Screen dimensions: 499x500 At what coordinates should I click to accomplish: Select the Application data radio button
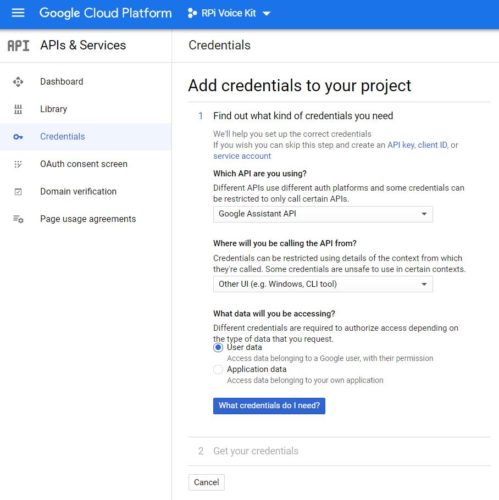(x=218, y=369)
